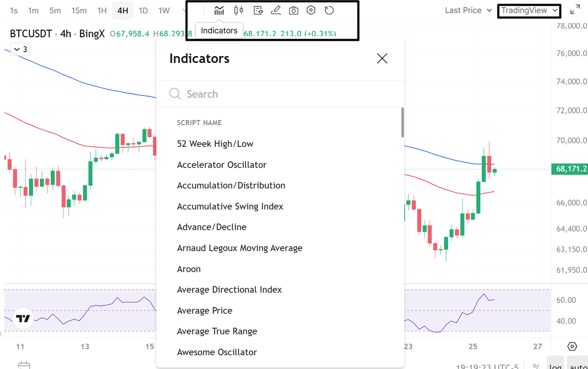Expand the collapsed indicator legend showing 3
This screenshot has height=369, width=588.
tap(20, 49)
